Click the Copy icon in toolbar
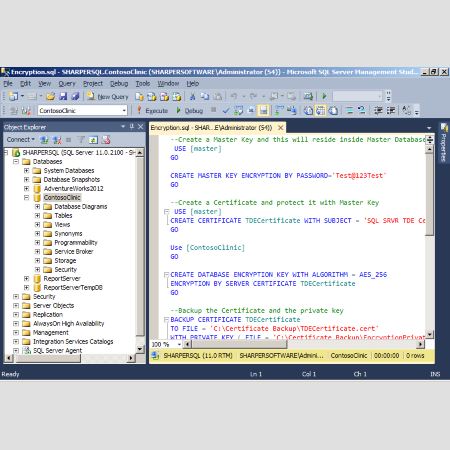Viewport: 450px width, 450px height. (205, 97)
